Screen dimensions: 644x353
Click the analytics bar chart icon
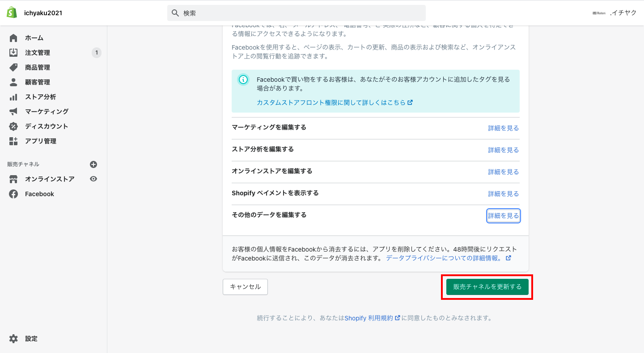(x=13, y=97)
